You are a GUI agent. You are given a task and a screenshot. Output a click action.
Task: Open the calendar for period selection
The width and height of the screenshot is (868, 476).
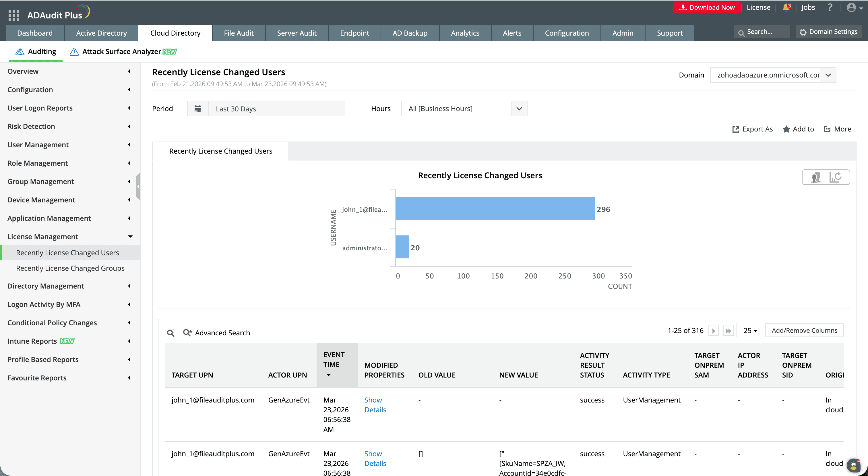click(x=198, y=109)
